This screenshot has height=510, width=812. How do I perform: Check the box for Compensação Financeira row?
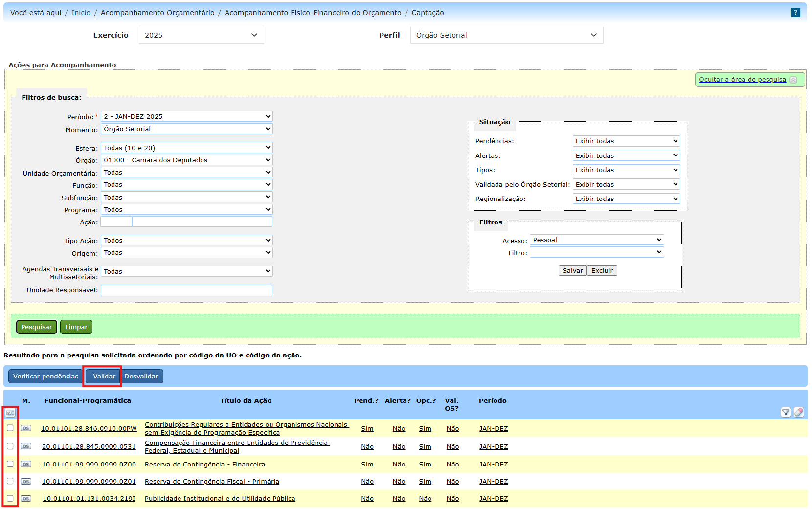10,446
